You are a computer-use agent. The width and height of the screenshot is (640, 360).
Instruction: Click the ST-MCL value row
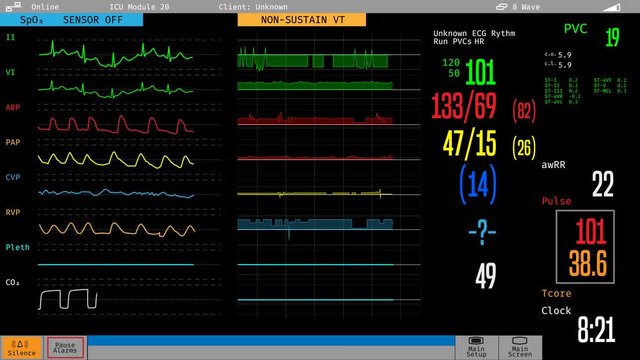coord(610,91)
